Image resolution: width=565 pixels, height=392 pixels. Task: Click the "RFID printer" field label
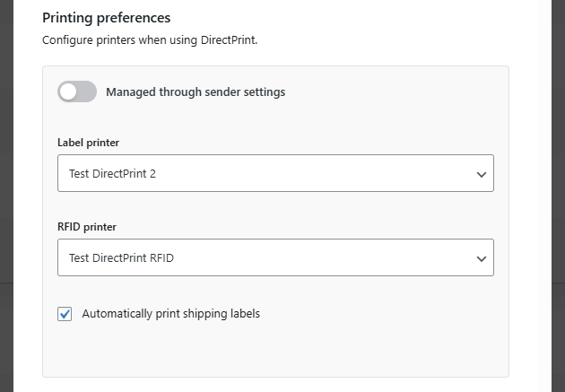pos(86,227)
